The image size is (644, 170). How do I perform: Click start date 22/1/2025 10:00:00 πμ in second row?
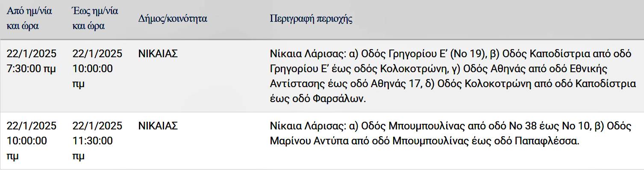click(32, 141)
